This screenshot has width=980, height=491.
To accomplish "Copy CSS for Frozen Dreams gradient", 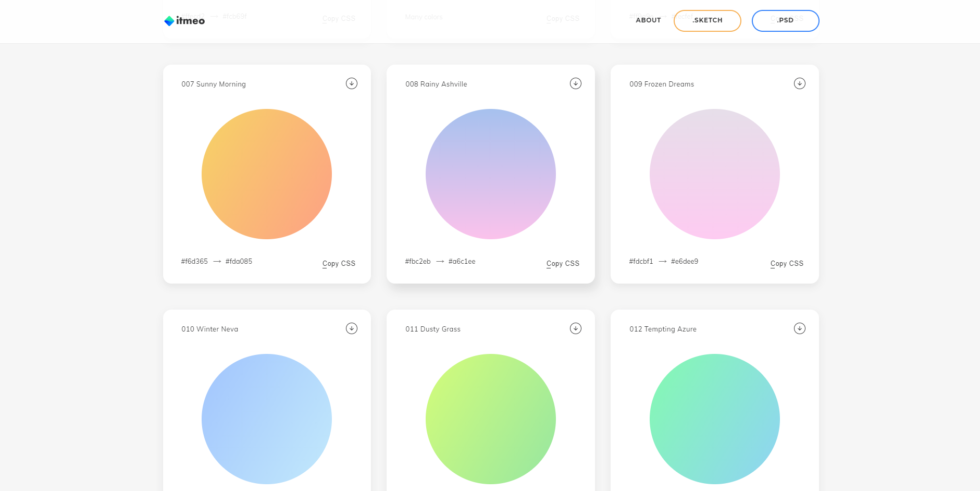I will pos(787,264).
